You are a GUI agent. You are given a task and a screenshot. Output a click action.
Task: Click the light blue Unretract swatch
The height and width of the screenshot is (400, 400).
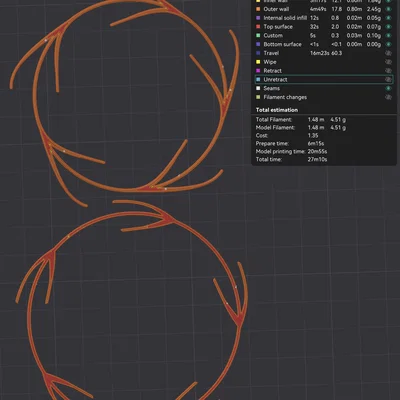point(258,79)
